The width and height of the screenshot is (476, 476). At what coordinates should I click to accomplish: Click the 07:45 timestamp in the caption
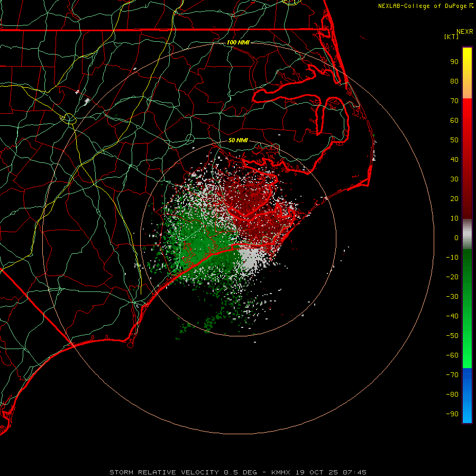tap(354, 472)
